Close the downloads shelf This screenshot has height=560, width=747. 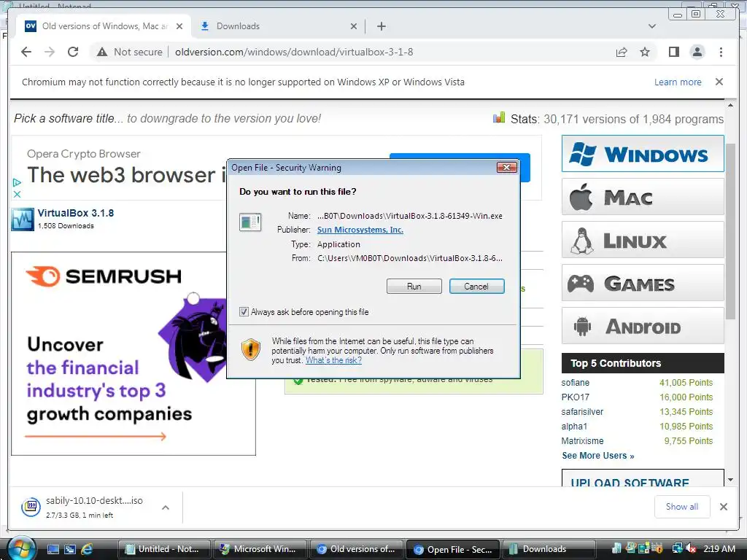click(723, 507)
